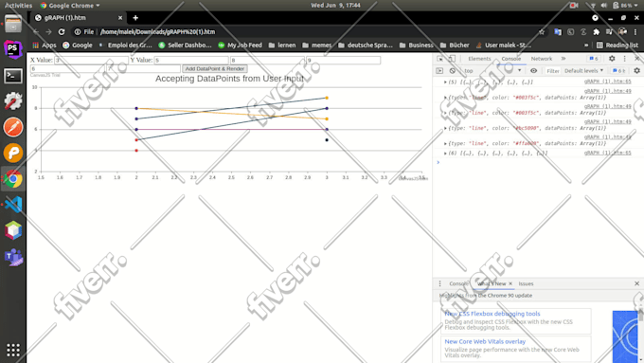Click Activities in the Ubuntu top bar
The height and width of the screenshot is (363, 644).
[18, 6]
